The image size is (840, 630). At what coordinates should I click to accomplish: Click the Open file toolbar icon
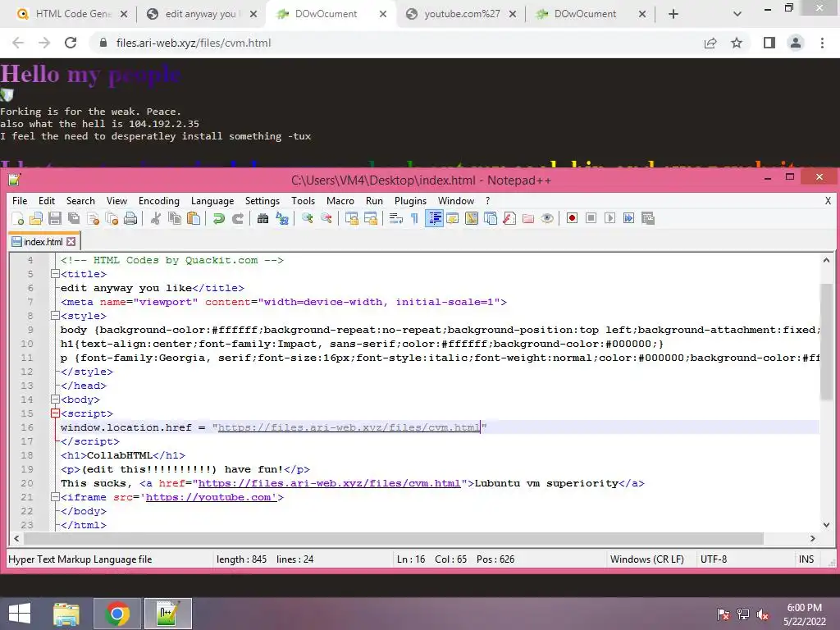pyautogui.click(x=36, y=218)
